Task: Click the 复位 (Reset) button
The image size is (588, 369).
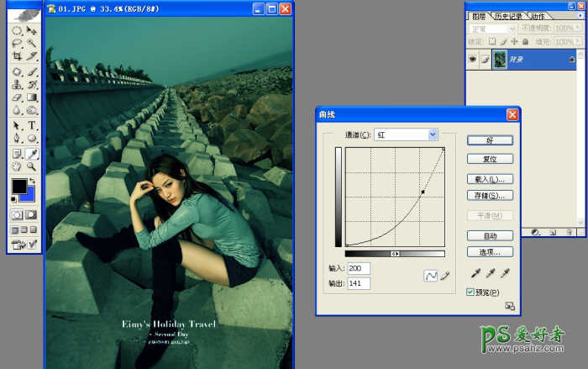Action: pos(490,159)
